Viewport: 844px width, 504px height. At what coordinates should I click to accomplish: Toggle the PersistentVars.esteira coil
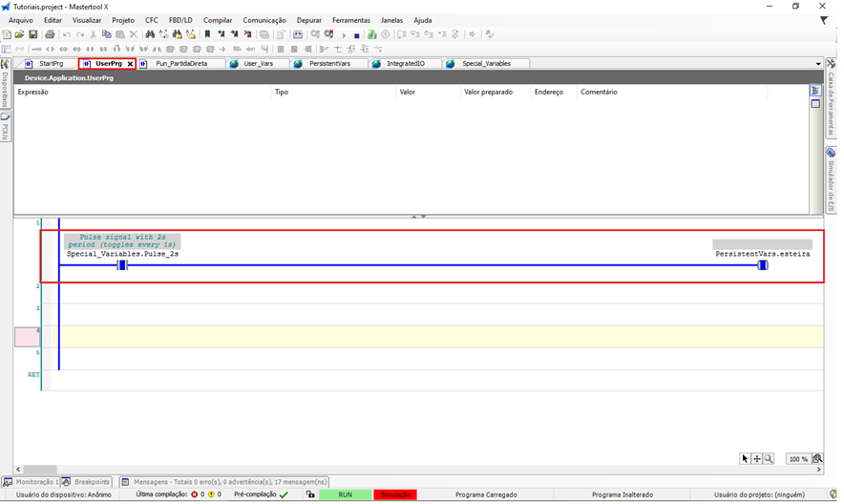[x=762, y=265]
